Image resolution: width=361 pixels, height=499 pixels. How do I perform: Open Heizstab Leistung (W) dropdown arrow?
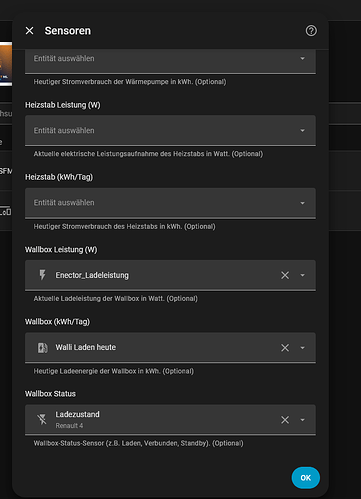tap(302, 130)
